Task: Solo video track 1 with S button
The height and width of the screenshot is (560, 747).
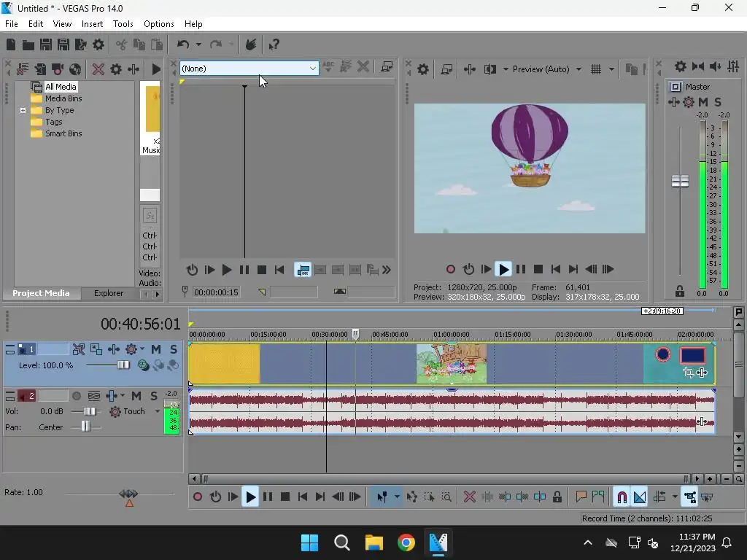Action: 174,349
